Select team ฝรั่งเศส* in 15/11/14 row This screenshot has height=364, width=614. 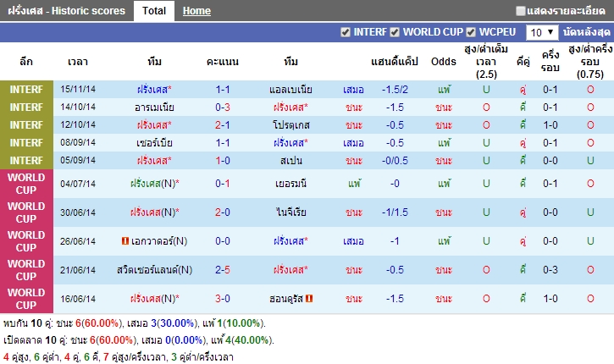click(154, 90)
